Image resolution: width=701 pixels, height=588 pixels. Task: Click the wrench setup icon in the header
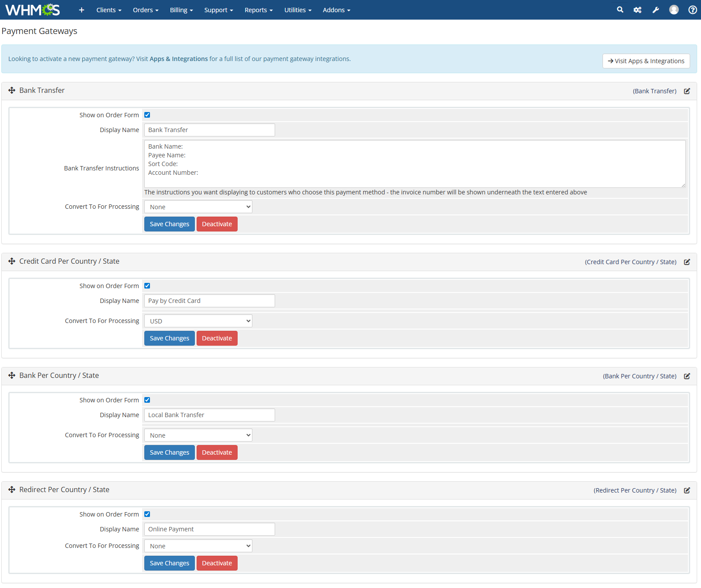point(656,10)
